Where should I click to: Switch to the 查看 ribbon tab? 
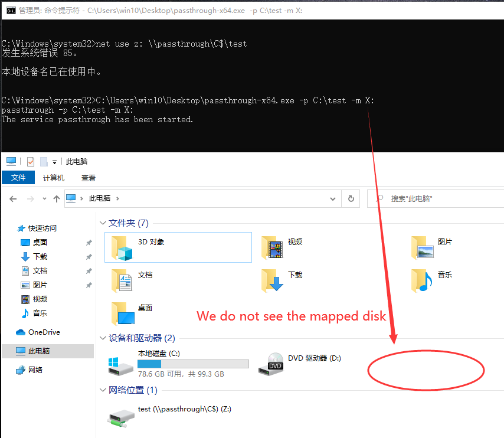coord(89,178)
